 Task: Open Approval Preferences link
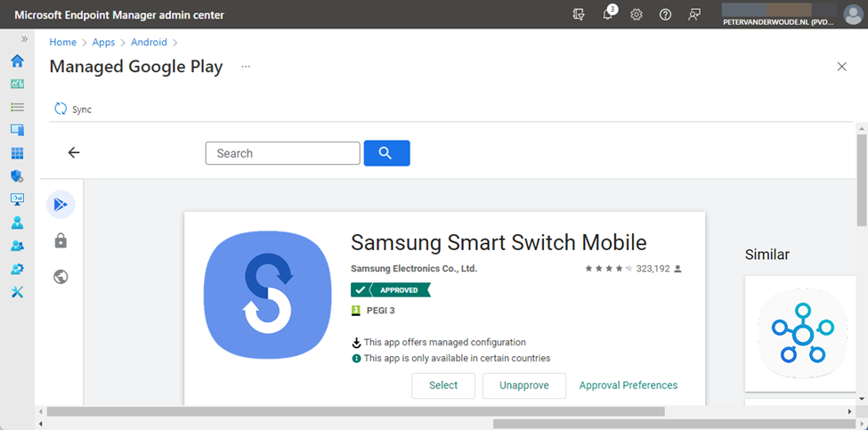(x=629, y=385)
